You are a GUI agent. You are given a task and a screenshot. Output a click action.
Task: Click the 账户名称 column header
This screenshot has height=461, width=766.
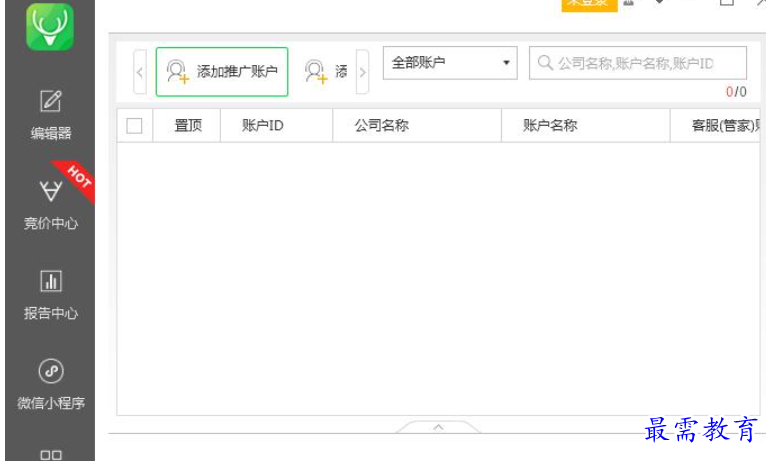550,126
